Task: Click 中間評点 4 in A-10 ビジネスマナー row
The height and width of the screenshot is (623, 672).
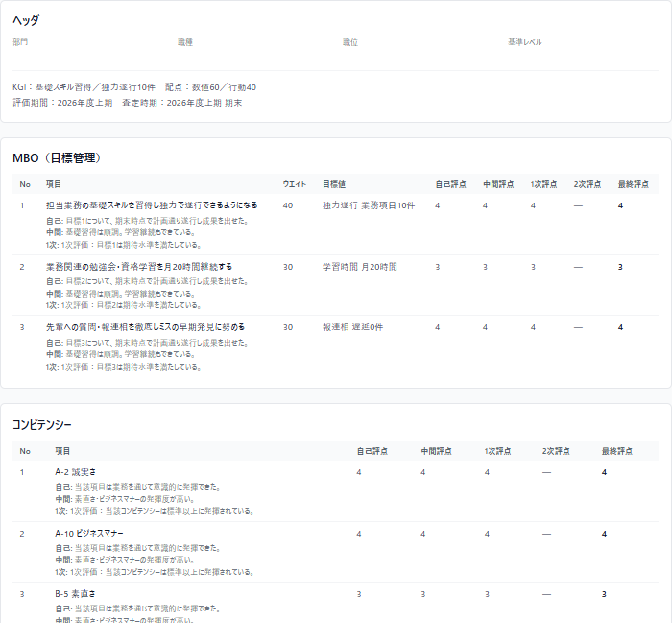Action: point(423,534)
